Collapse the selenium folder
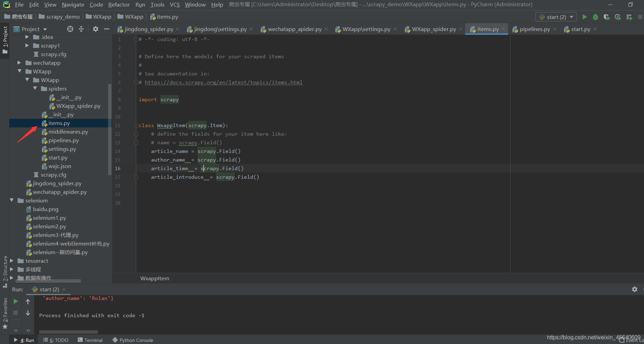This screenshot has height=344, width=644. pyautogui.click(x=12, y=200)
